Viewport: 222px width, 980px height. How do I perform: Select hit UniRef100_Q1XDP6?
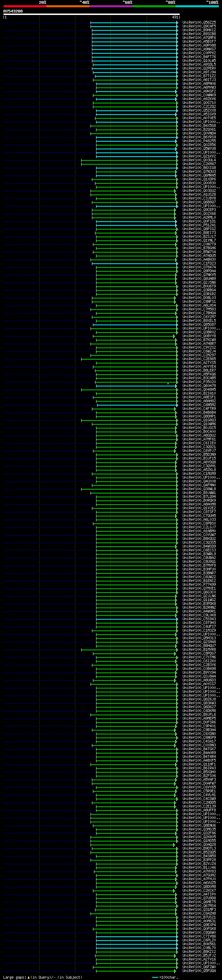tap(199, 179)
